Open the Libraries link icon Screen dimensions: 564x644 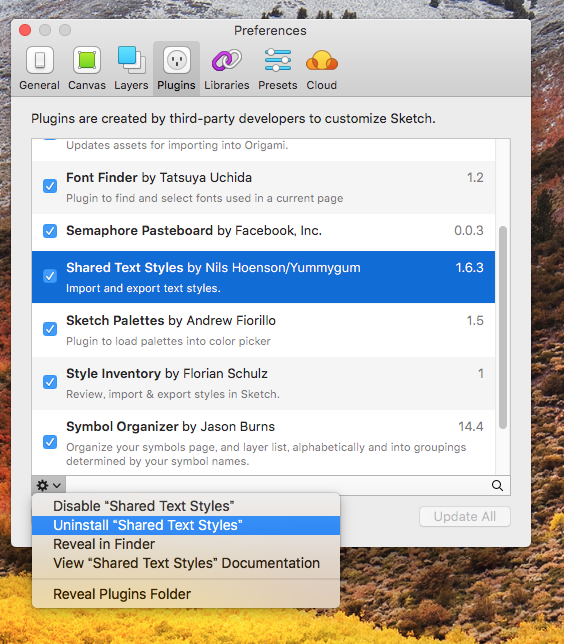(227, 60)
